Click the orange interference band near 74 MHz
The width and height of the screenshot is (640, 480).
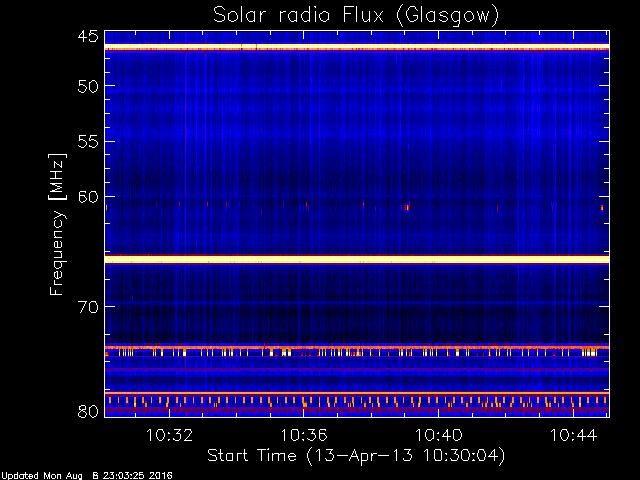click(x=357, y=347)
